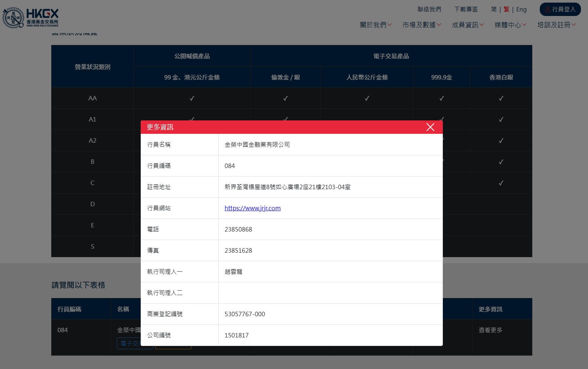588x369 pixels.
Task: Switch language to traditional Chinese 繁
Action: 506,9
